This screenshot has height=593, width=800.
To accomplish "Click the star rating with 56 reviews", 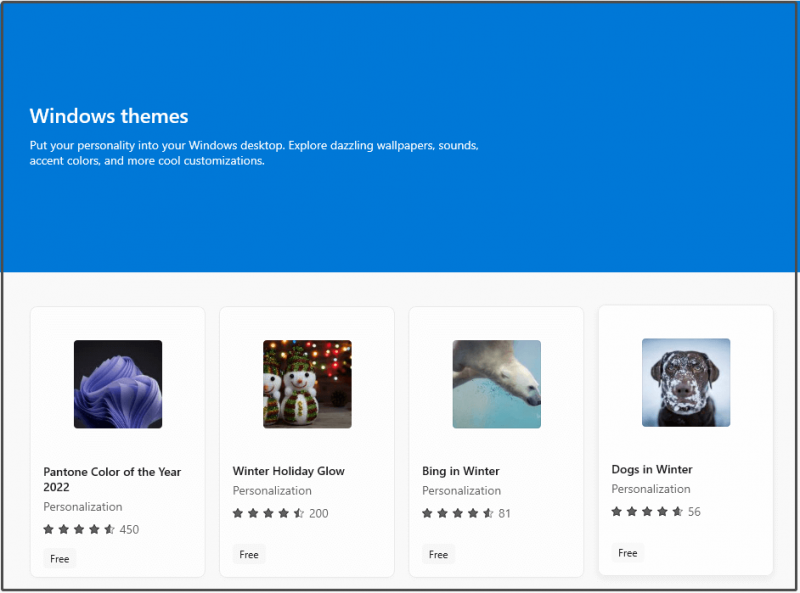I will 656,511.
